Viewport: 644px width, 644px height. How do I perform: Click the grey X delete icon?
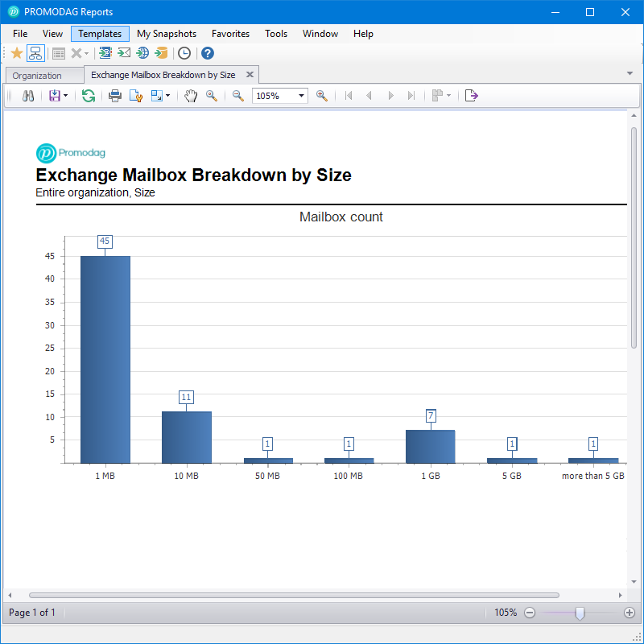tap(76, 53)
